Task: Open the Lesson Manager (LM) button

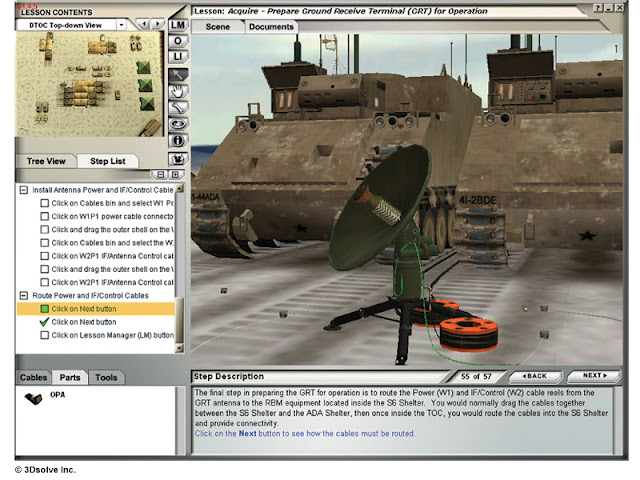Action: click(178, 25)
